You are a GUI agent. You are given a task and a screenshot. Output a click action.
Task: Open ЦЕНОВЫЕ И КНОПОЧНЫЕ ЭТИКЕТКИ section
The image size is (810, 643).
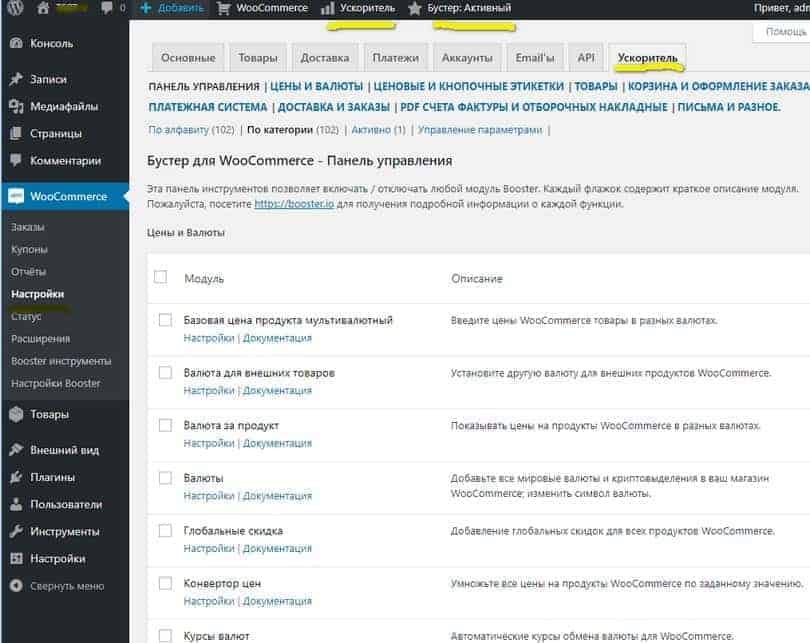(469, 86)
